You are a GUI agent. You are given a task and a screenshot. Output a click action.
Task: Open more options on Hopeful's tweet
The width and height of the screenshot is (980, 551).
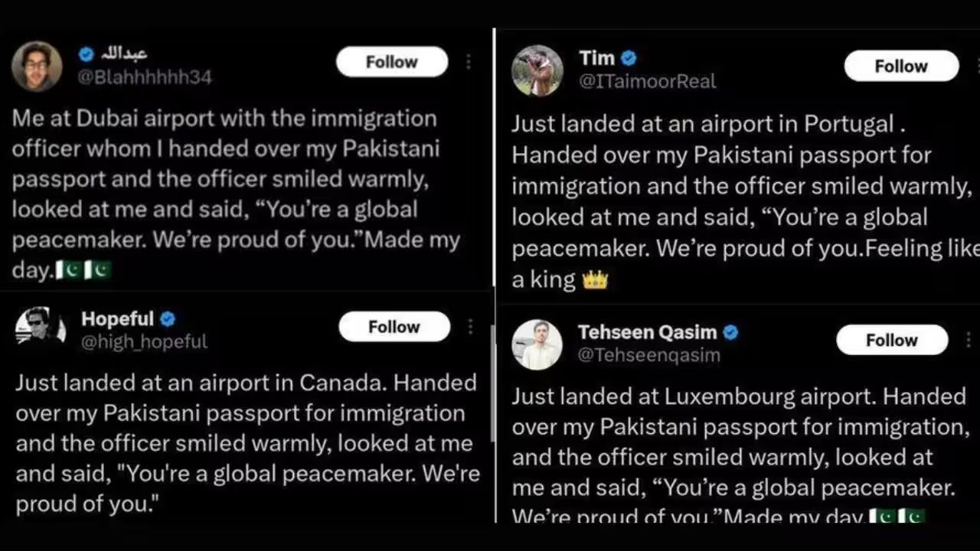pyautogui.click(x=470, y=327)
